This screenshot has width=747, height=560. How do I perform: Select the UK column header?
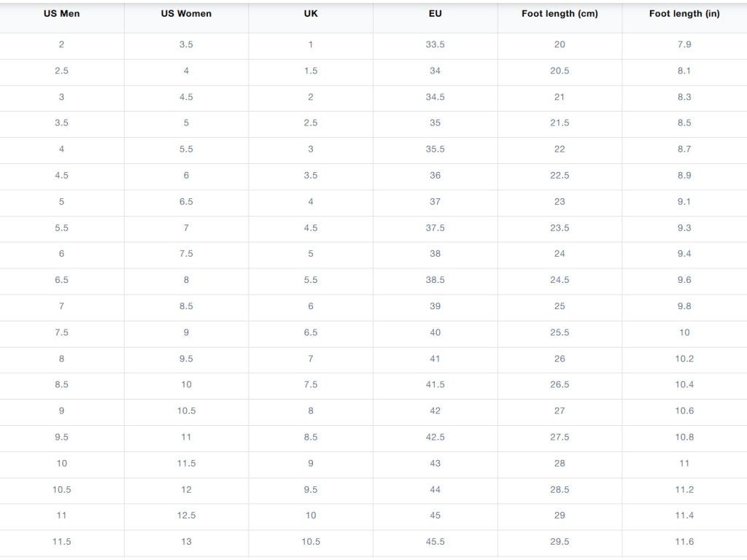(311, 14)
